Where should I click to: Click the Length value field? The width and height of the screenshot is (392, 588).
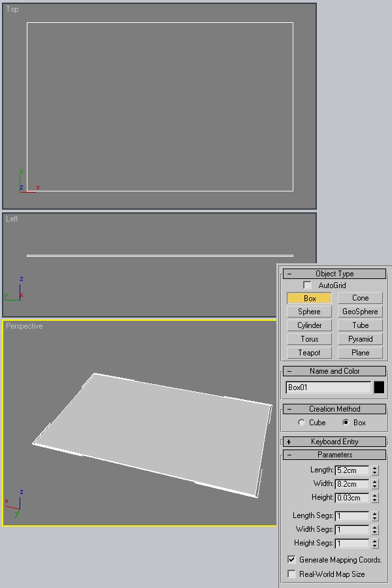tap(351, 470)
